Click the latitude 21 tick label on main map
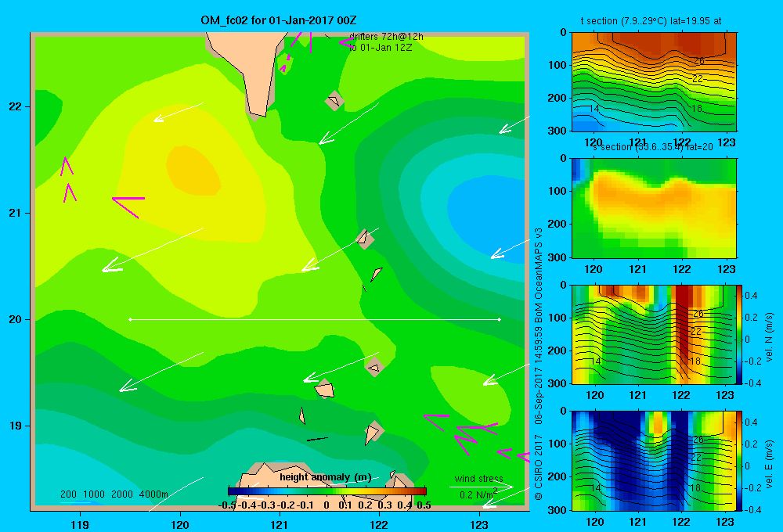The width and height of the screenshot is (783, 532). coord(16,213)
